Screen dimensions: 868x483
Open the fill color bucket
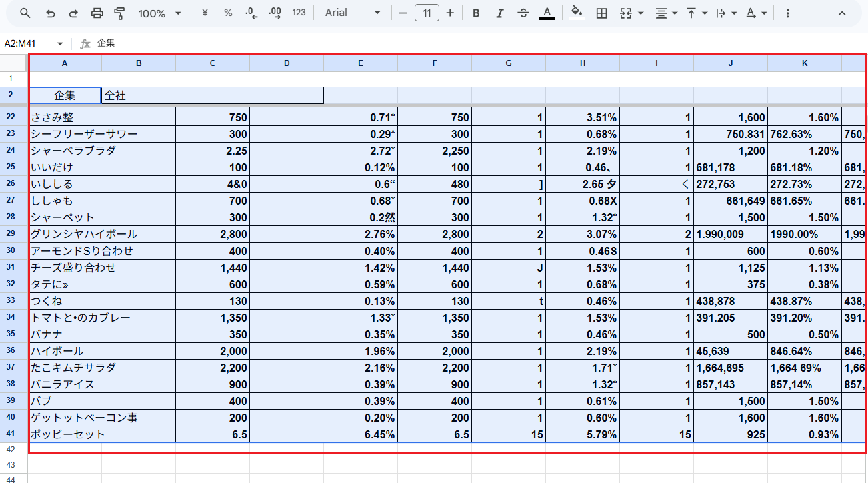point(577,13)
